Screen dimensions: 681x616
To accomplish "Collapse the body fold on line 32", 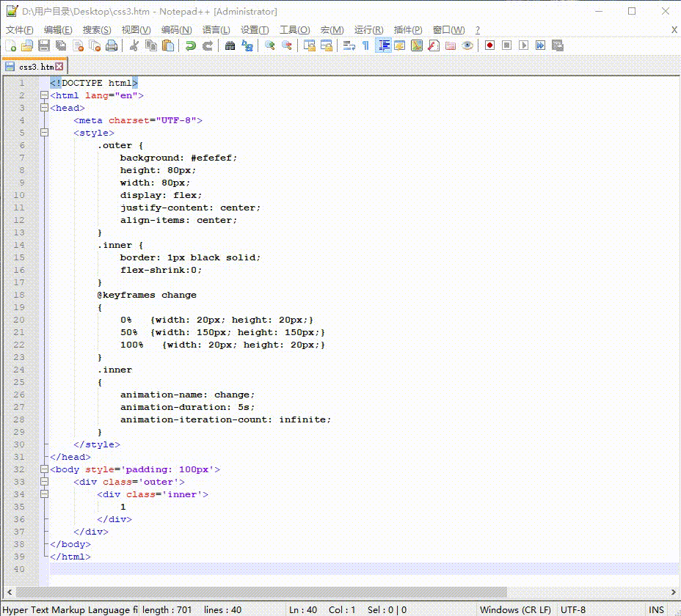I will click(x=44, y=469).
